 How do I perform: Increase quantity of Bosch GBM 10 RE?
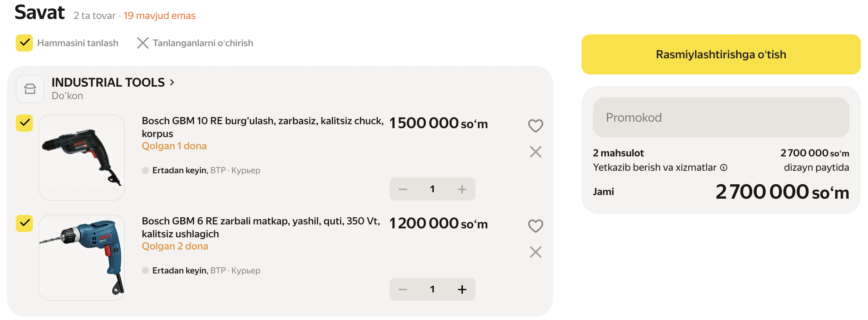(462, 189)
